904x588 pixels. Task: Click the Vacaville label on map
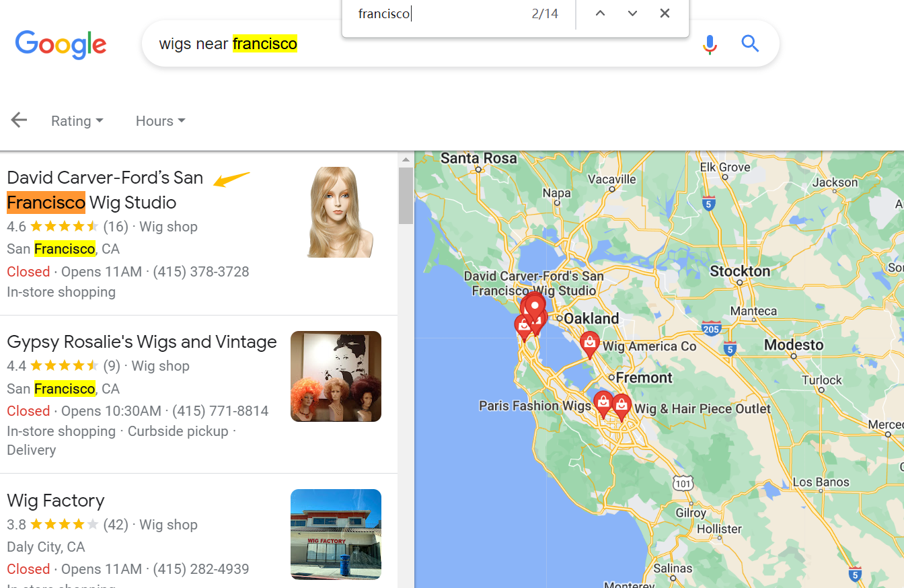(612, 179)
